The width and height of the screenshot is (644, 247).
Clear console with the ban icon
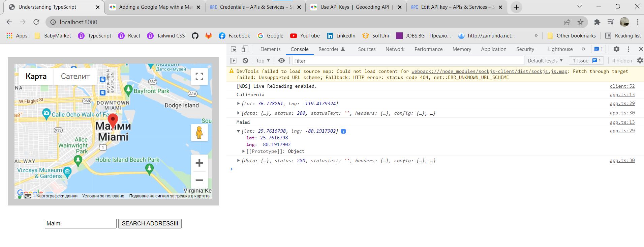pos(245,61)
